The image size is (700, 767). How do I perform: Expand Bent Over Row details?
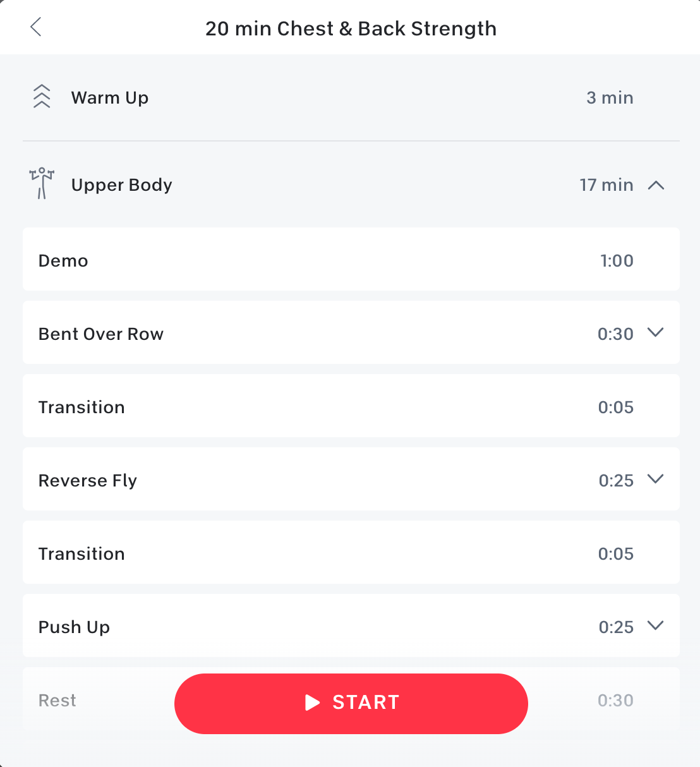pos(656,332)
